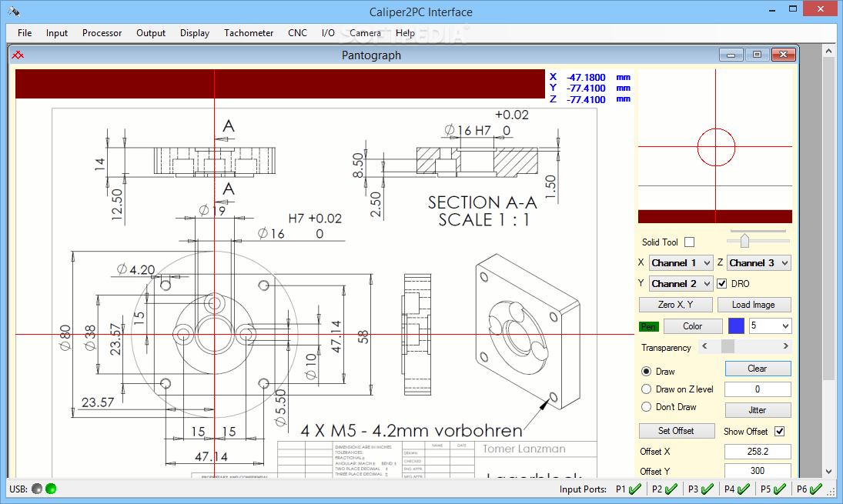Click the P3 input port checkmark

coord(708,489)
